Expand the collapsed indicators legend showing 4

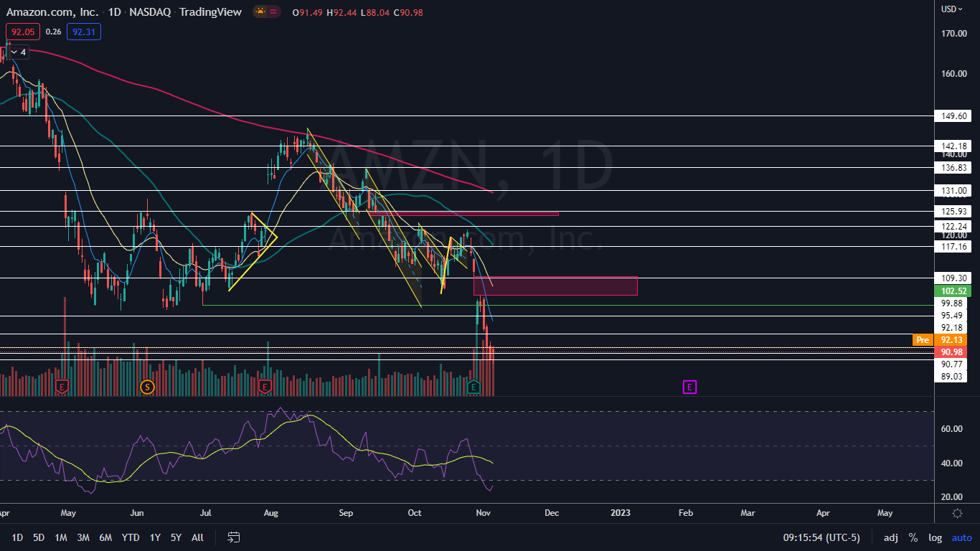coord(18,52)
